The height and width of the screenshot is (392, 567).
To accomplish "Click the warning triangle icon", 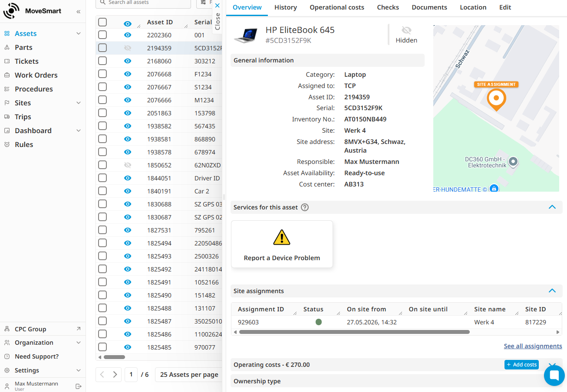I will 282,237.
